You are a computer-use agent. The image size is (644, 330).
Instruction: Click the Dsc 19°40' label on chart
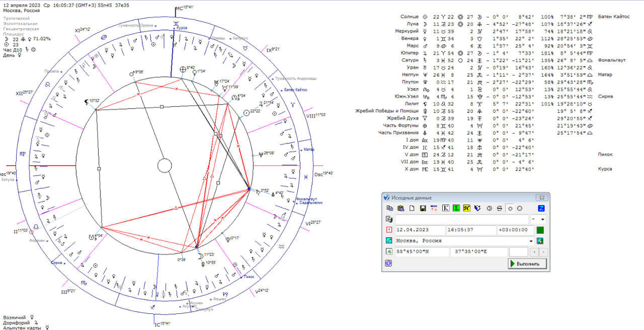(x=324, y=173)
